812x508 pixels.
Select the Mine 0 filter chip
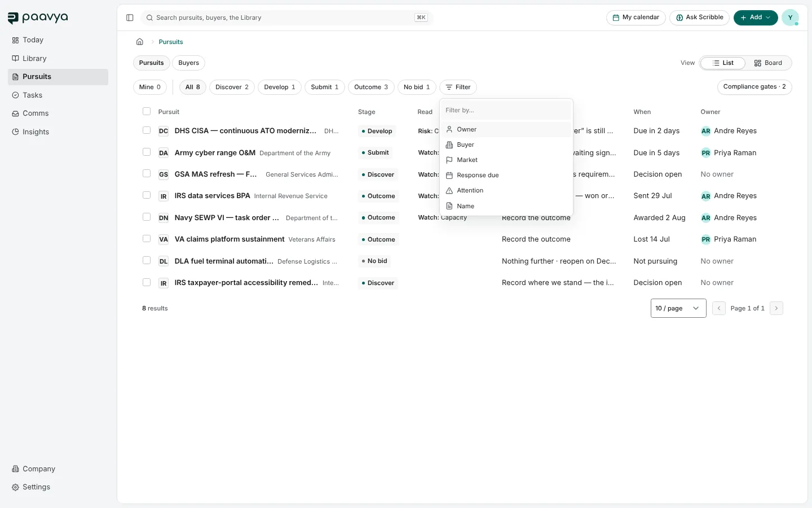(150, 87)
